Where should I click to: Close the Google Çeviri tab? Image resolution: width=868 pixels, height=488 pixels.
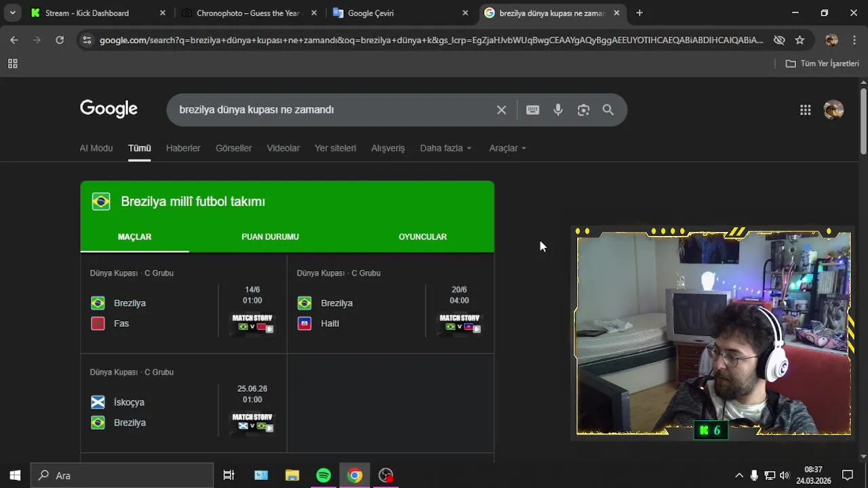point(465,13)
